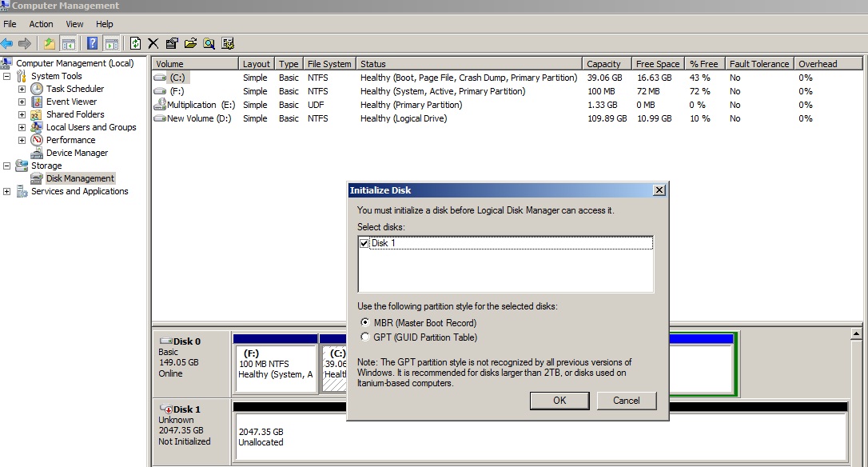Image resolution: width=868 pixels, height=467 pixels.
Task: Select MBR (Master Boot Record) radio button
Action: click(x=364, y=321)
